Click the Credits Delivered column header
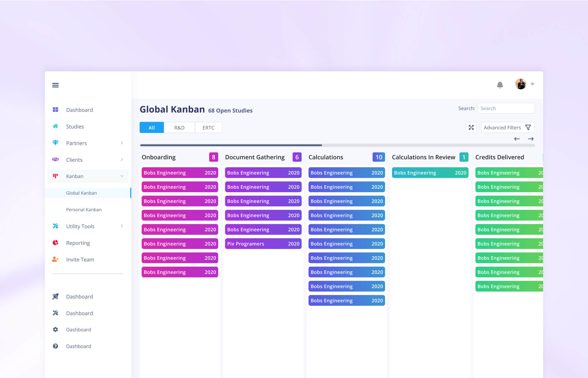The width and height of the screenshot is (588, 378). point(500,157)
